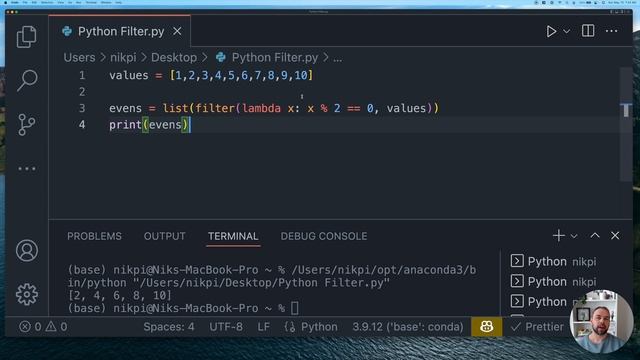Click the Prettier status bar item
This screenshot has height=360, width=640.
tap(537, 327)
